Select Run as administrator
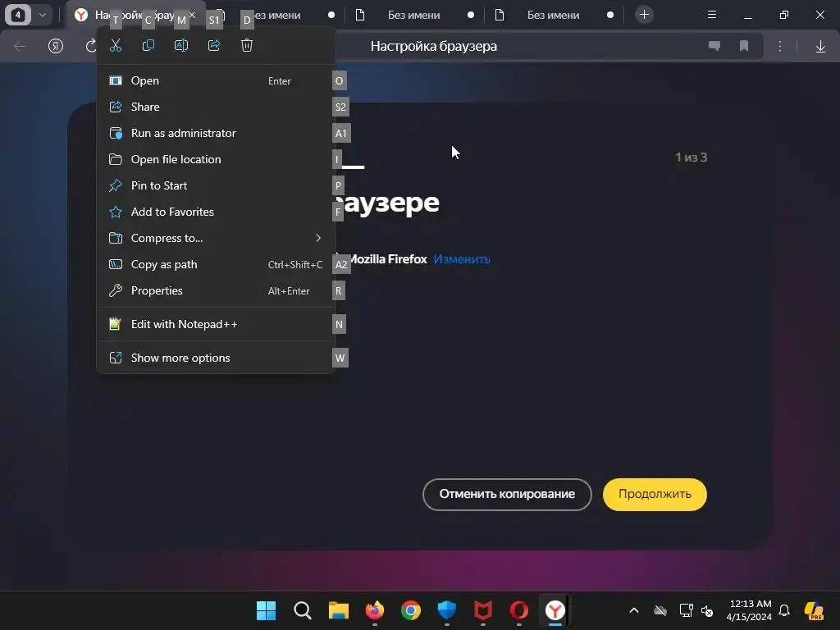 (x=216, y=134)
